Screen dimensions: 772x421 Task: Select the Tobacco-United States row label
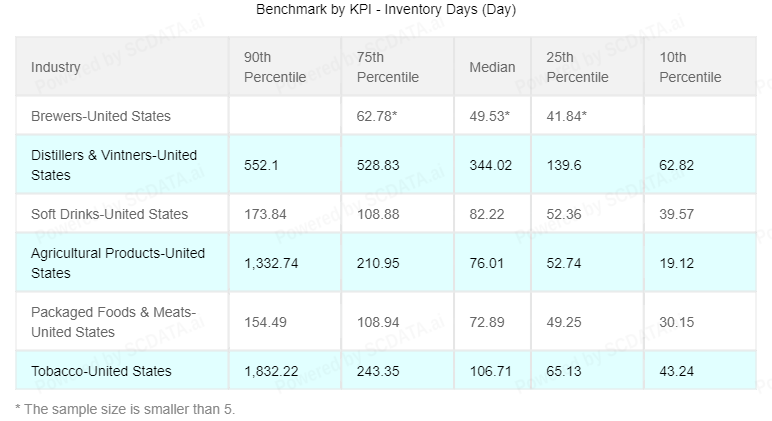[x=101, y=371]
